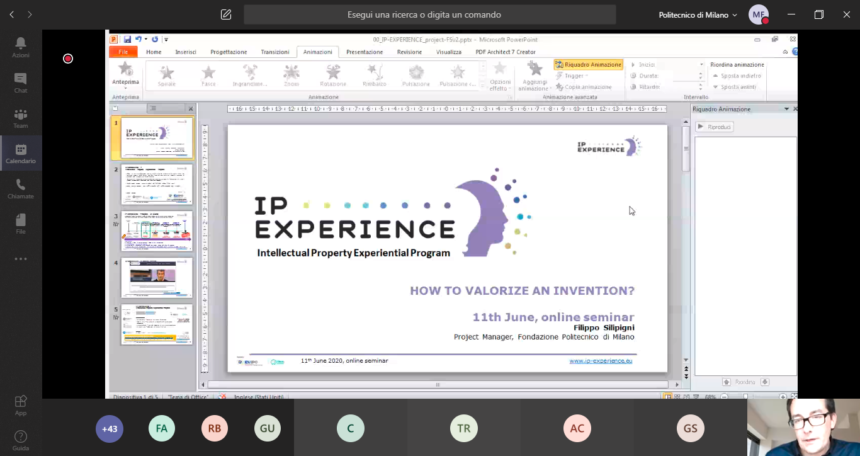Image resolution: width=860 pixels, height=456 pixels.
Task: Click the new chat compose icon
Action: point(226,15)
